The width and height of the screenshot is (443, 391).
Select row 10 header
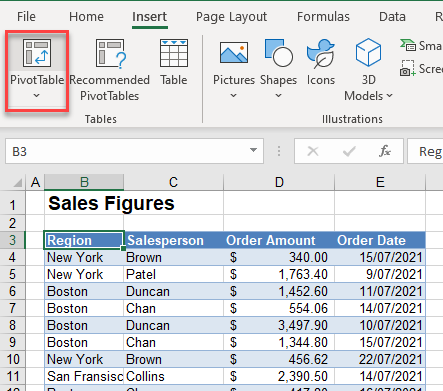(x=13, y=359)
